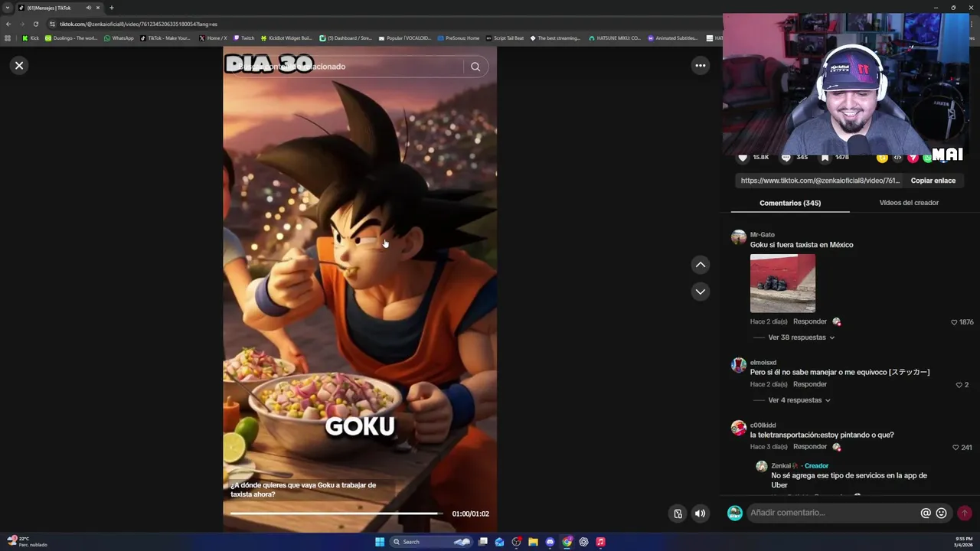
Task: Reload the page with the browser refresh icon
Action: 35,24
